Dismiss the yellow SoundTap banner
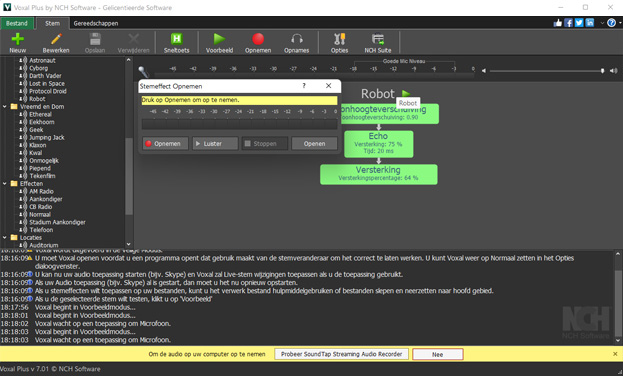Image resolution: width=623 pixels, height=376 pixels. [x=615, y=354]
